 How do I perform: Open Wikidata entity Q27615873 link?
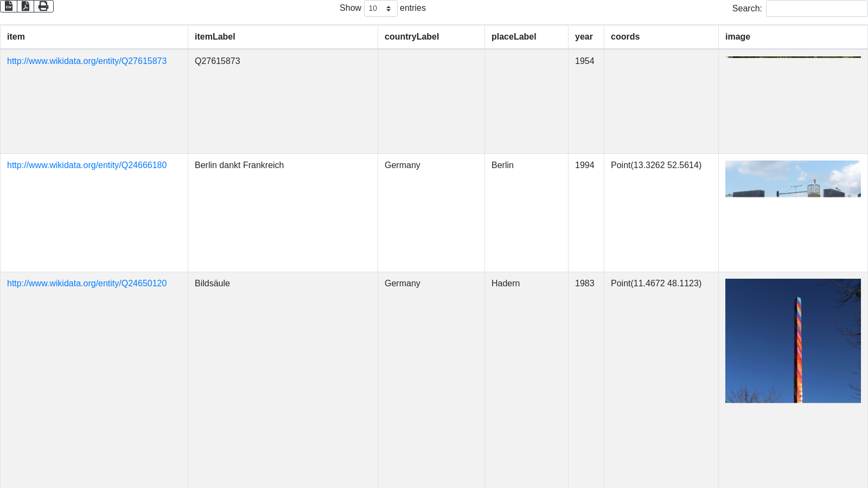tap(87, 61)
